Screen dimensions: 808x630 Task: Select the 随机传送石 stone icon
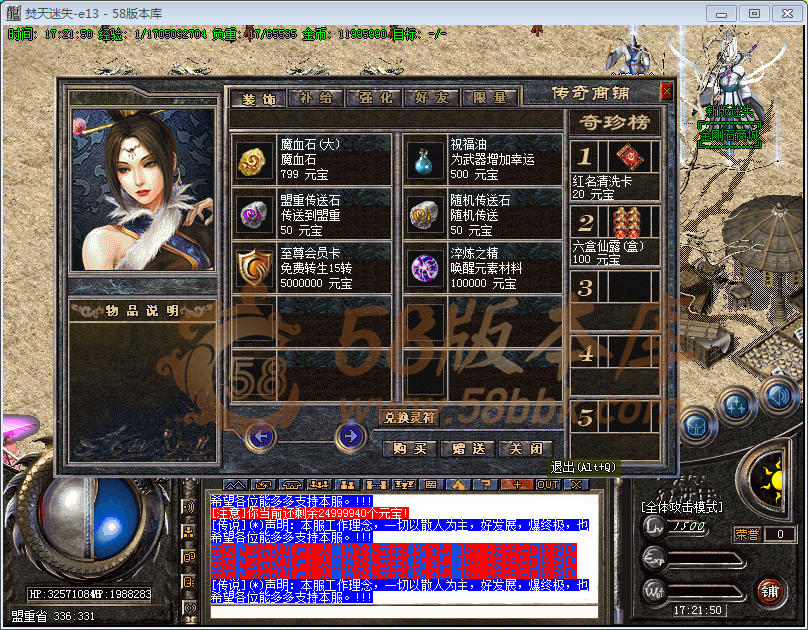(423, 214)
